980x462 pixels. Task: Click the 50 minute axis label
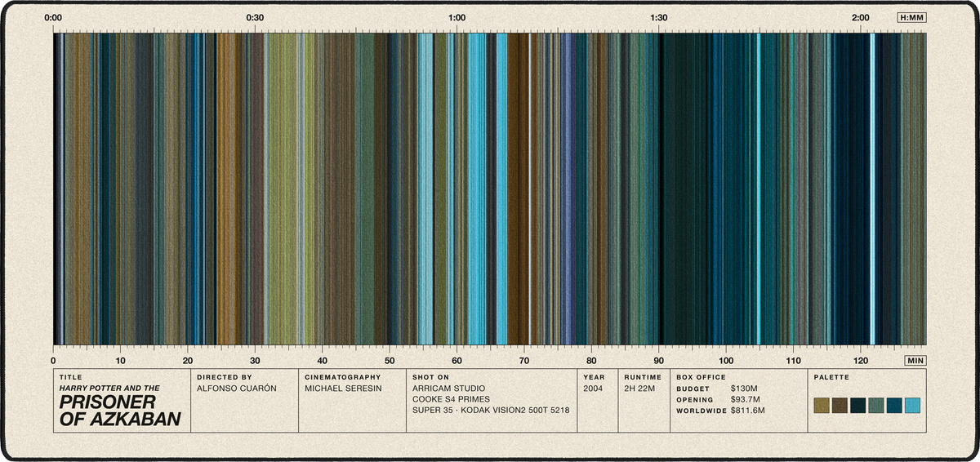point(390,360)
